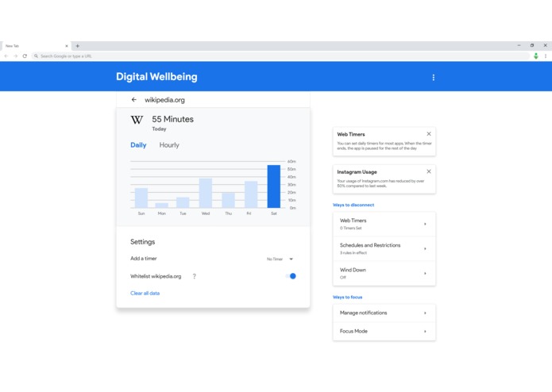Expand Web Timers row arrow

[425, 224]
